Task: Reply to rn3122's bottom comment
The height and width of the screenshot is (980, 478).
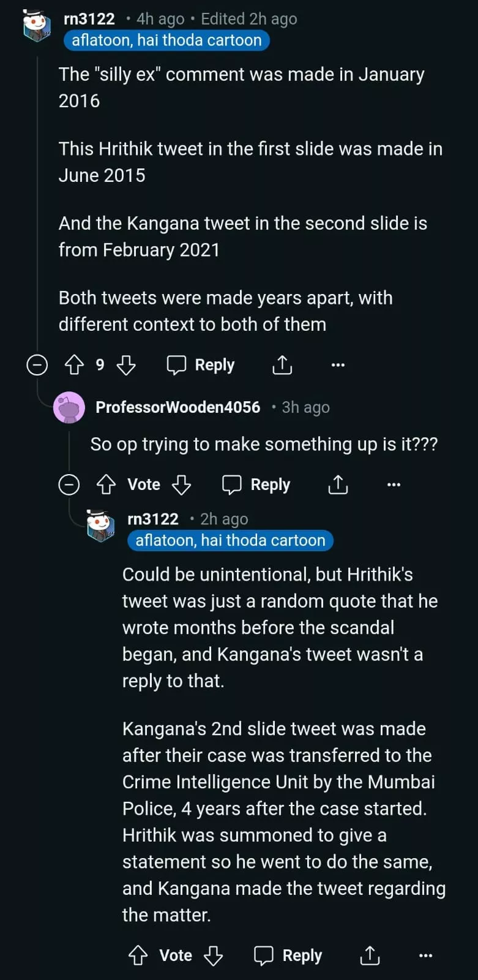Action: (x=288, y=956)
